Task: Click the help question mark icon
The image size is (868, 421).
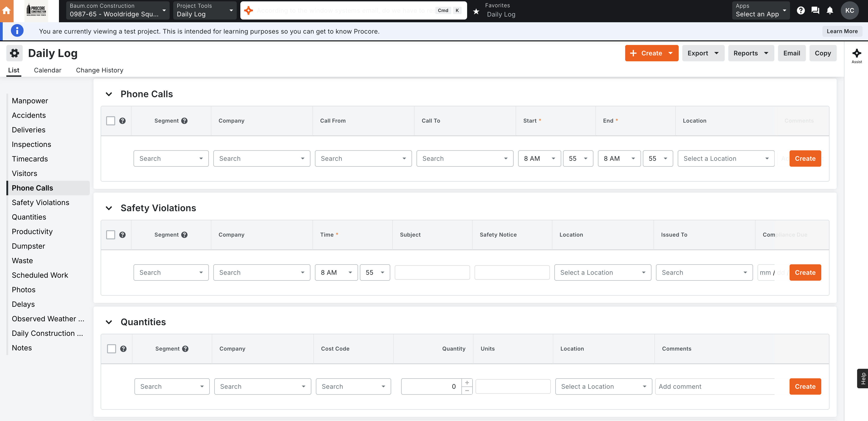Action: pos(801,10)
